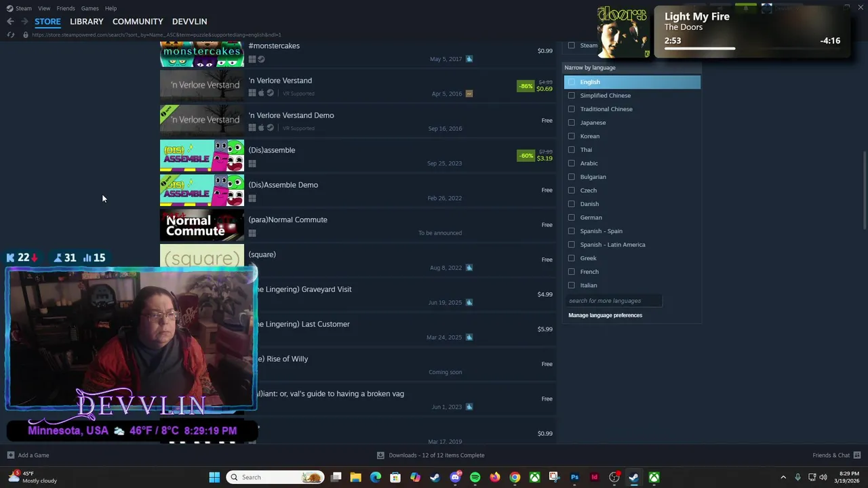The width and height of the screenshot is (868, 488).
Task: Click the $0.69 discounted price
Action: coord(545,89)
